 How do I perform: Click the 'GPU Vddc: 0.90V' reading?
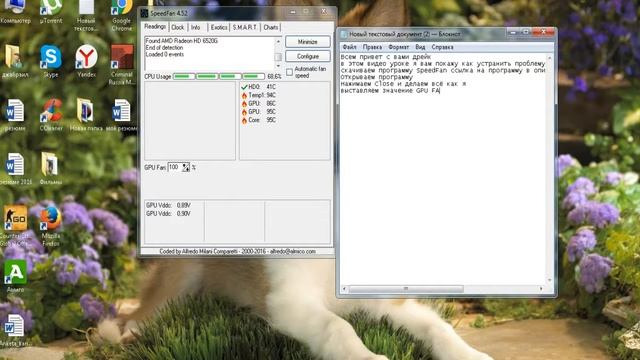[168, 213]
